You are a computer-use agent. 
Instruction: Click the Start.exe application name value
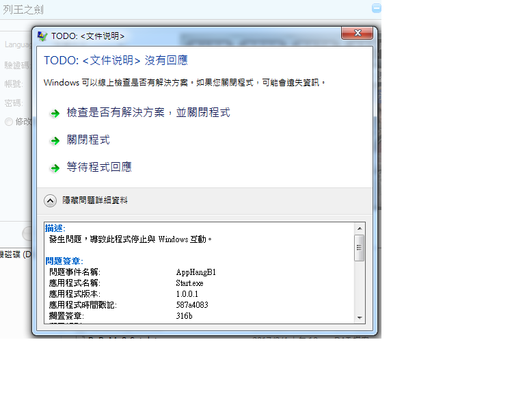189,283
